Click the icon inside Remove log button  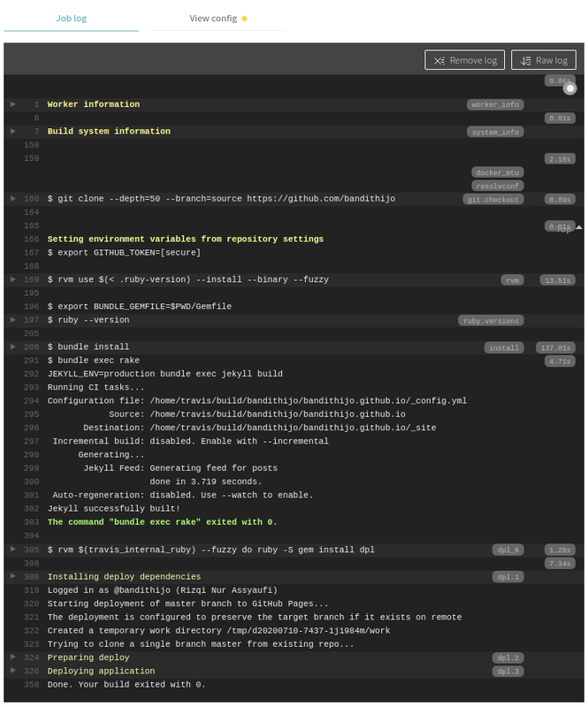point(439,60)
